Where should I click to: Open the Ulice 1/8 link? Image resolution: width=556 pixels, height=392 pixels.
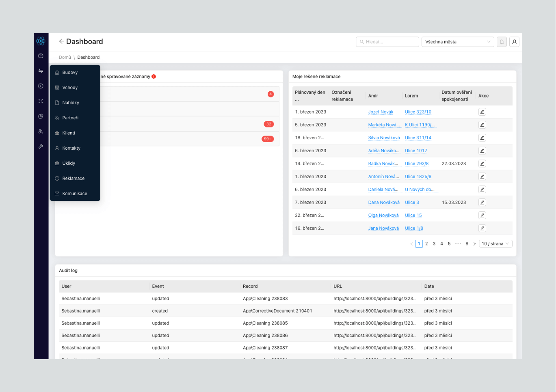[414, 228]
